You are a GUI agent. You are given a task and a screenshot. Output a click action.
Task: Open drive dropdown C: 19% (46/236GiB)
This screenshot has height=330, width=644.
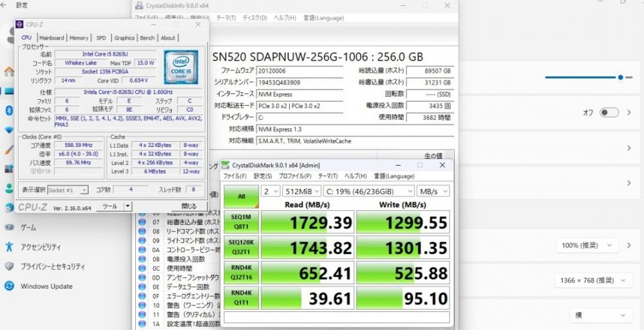tap(369, 191)
